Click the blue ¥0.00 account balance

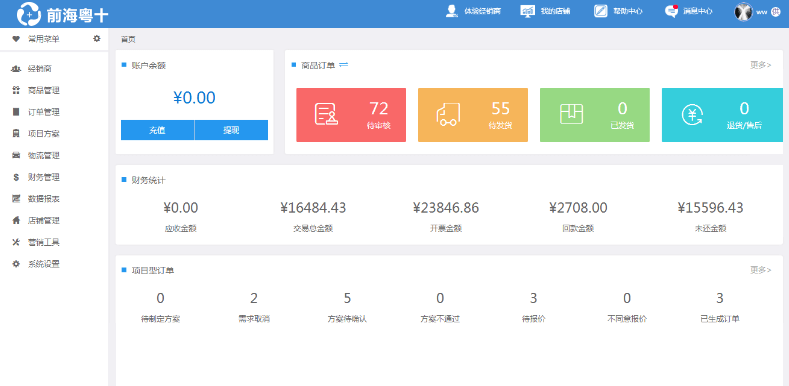194,98
